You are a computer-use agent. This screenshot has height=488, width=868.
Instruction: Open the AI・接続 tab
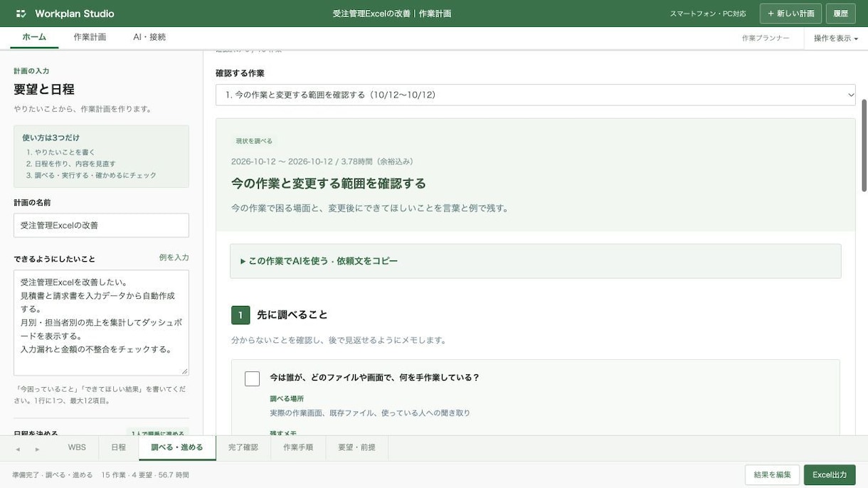(x=149, y=37)
